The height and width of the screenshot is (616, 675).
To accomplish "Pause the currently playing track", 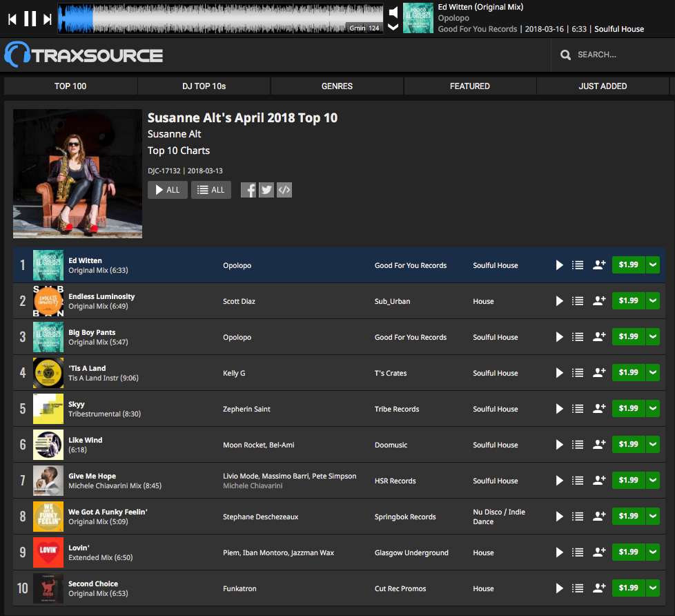I will 30,19.
